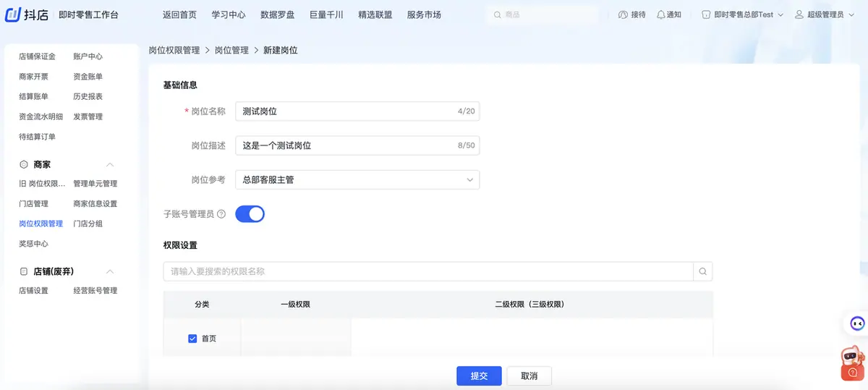The height and width of the screenshot is (390, 868).
Task: Open 精选联盟 in top nav
Action: point(375,14)
